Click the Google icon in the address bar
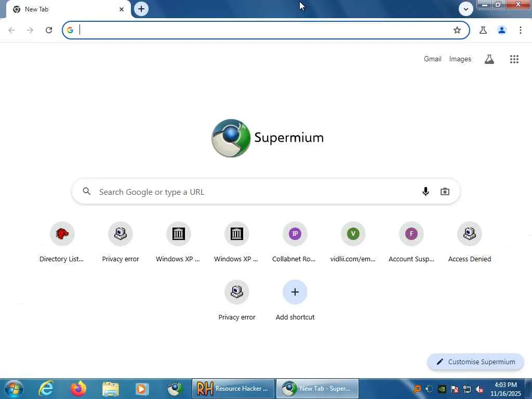This screenshot has width=532, height=399. (x=70, y=30)
